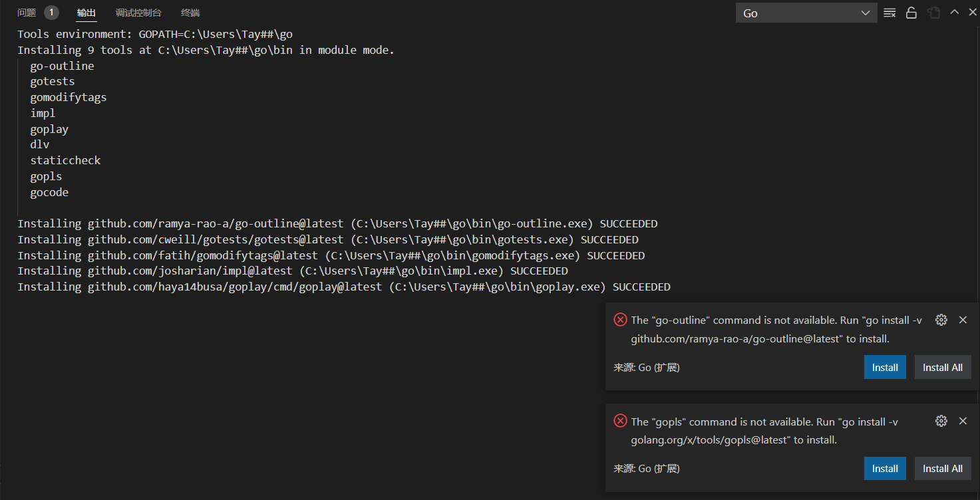Clear the output panel
Screen dimensions: 980x500
pyautogui.click(x=890, y=13)
